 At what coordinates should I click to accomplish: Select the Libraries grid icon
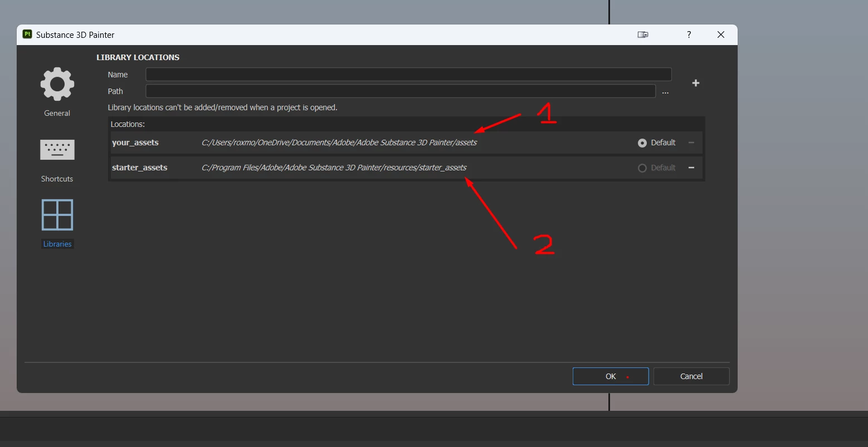[57, 215]
